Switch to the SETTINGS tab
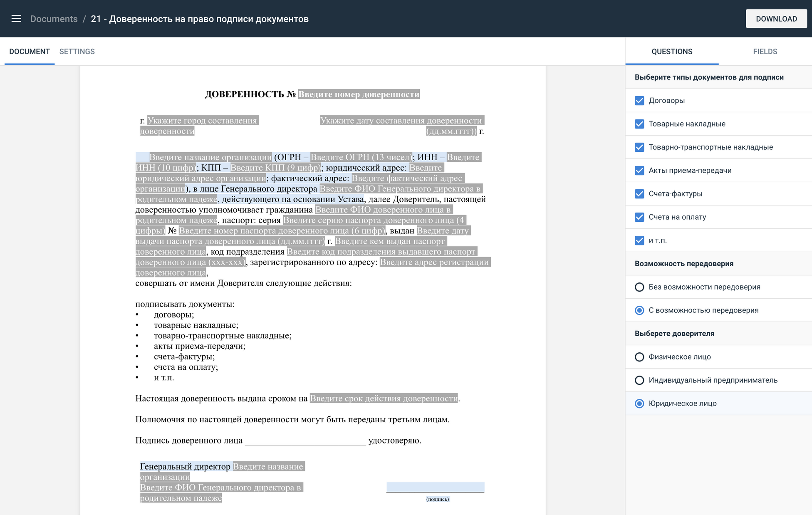The width and height of the screenshot is (812, 520). pos(77,52)
